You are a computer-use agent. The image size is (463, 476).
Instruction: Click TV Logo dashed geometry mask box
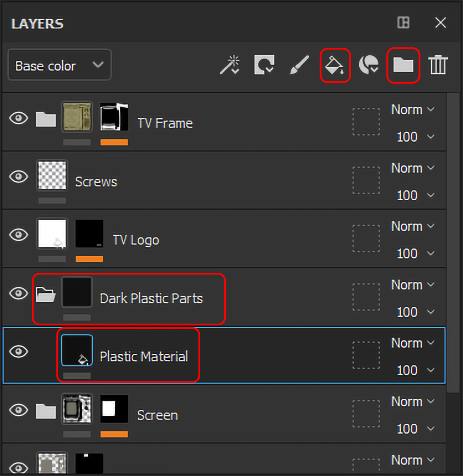pyautogui.click(x=366, y=239)
